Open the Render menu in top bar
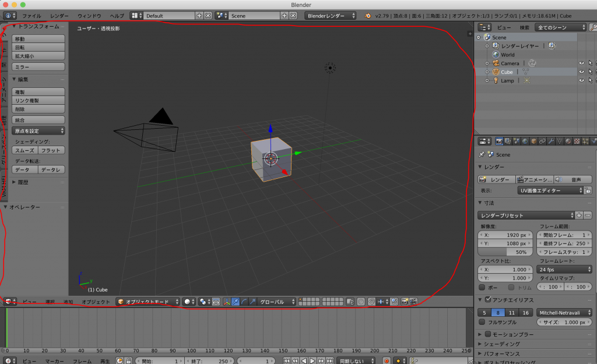This screenshot has width=597, height=364. (x=59, y=16)
